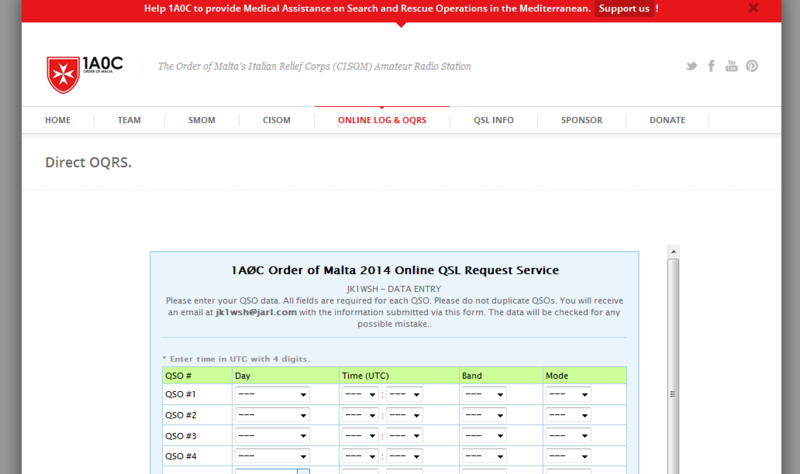The image size is (800, 474).
Task: Open Day dropdown for QSO #4
Action: click(x=272, y=456)
